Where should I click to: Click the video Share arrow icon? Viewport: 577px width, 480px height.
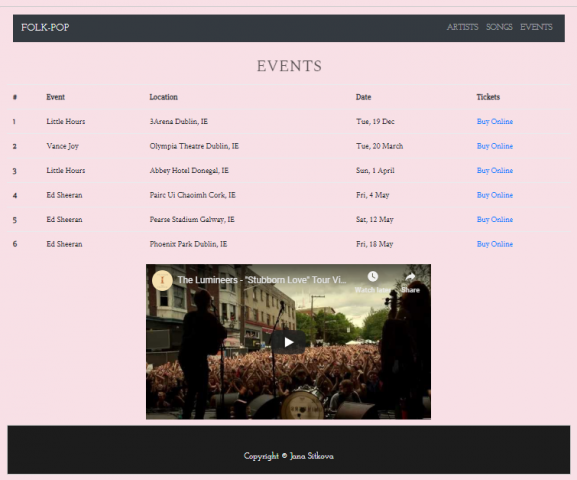410,277
